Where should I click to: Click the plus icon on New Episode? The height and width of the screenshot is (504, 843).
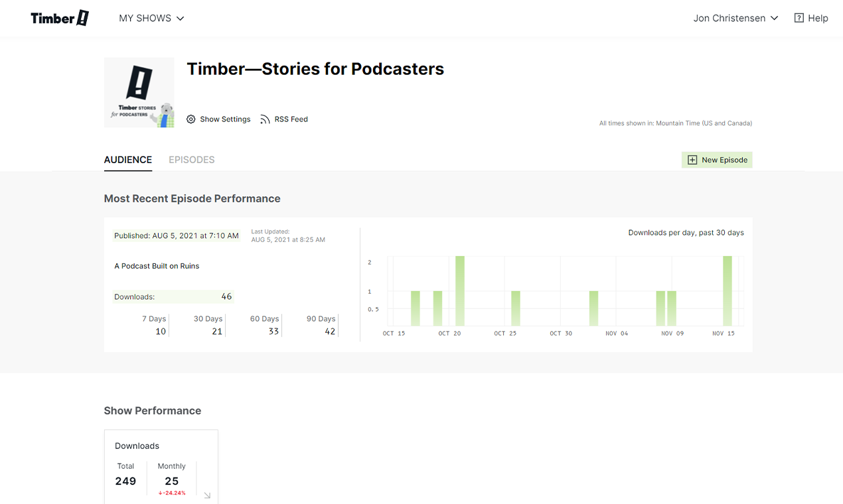[692, 160]
